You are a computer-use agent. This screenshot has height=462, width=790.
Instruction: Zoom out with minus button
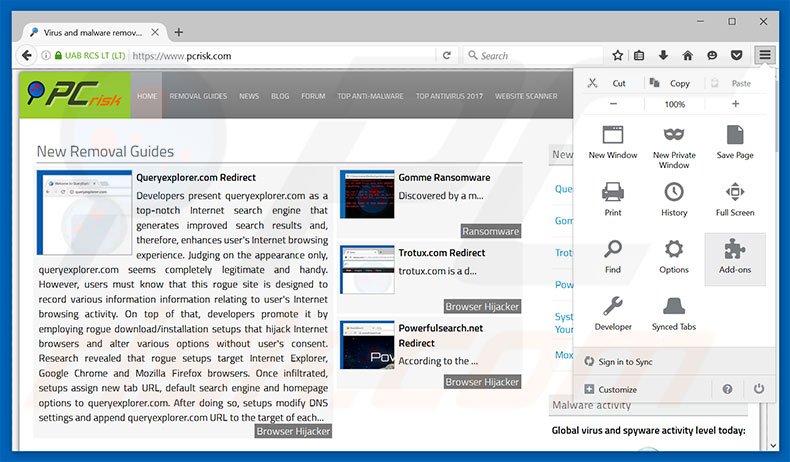pos(613,104)
